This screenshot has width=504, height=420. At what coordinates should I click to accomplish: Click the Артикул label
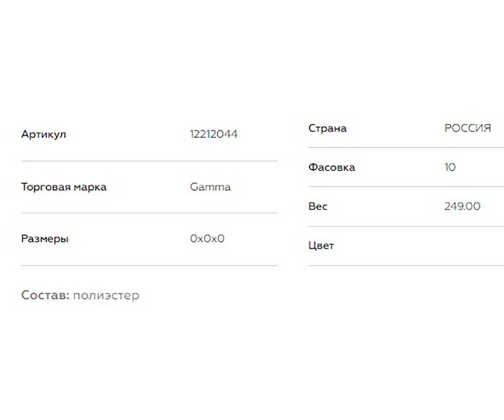click(x=44, y=135)
